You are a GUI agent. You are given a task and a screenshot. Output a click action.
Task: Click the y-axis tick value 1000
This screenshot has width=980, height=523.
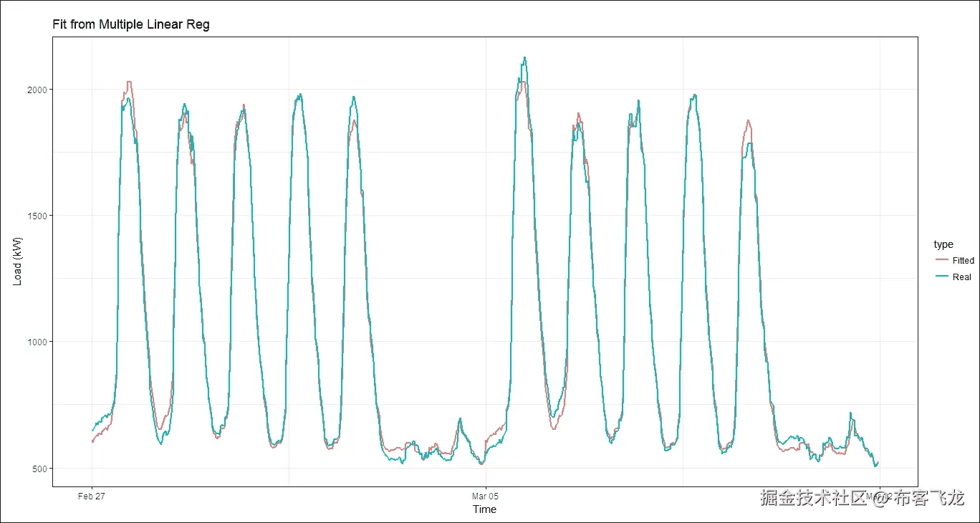point(37,342)
